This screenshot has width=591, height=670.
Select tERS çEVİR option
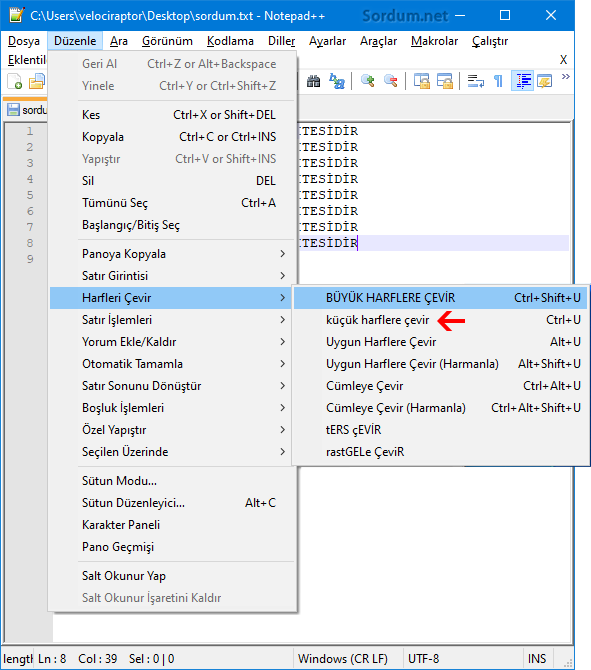click(441, 430)
